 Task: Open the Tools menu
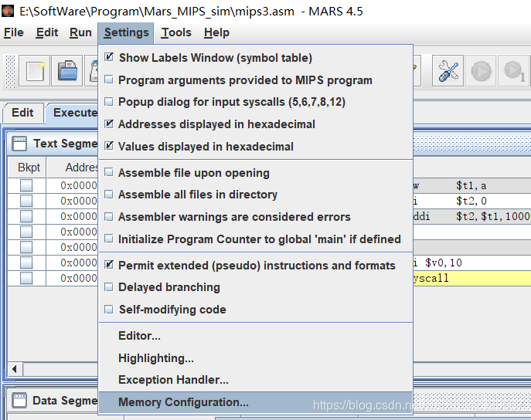pyautogui.click(x=176, y=32)
